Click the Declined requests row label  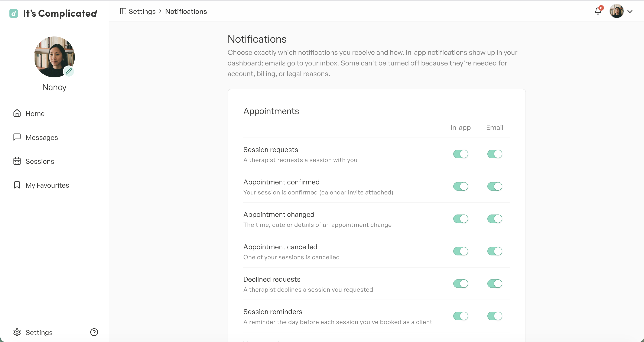point(272,280)
